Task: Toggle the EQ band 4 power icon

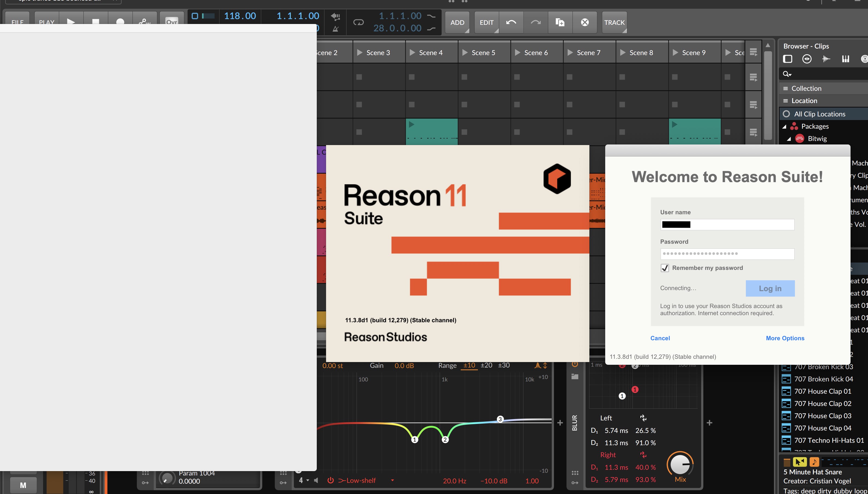Action: (x=330, y=480)
